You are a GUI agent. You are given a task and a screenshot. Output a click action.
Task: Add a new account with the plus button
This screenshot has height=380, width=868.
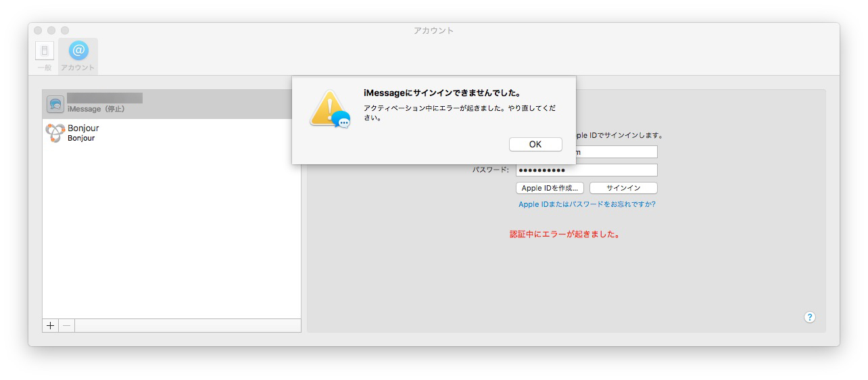(51, 325)
